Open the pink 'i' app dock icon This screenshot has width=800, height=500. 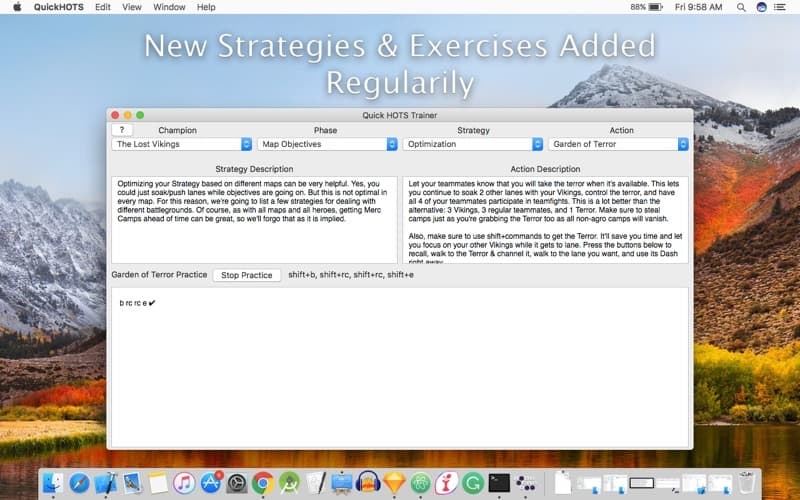[x=447, y=483]
